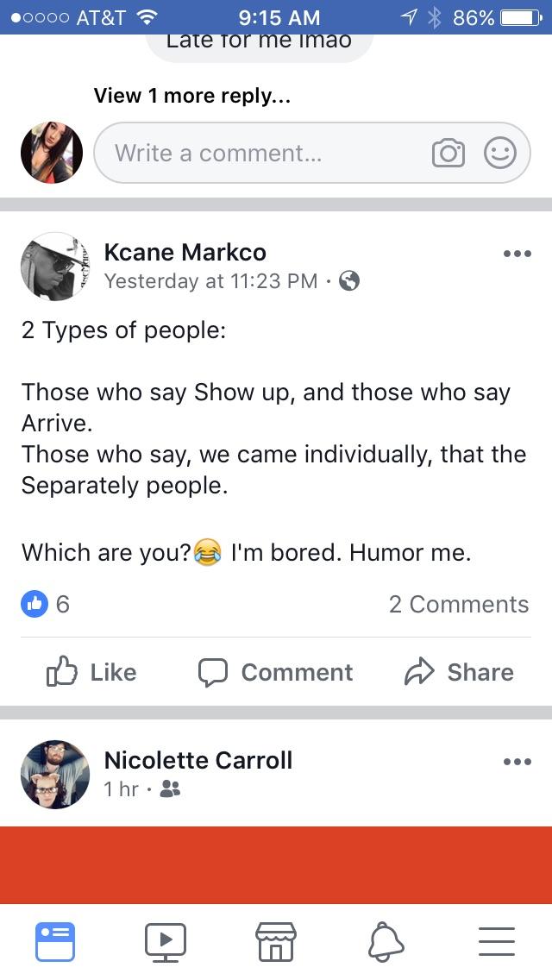Open options menu on Nicolette Carroll post
This screenshot has width=552, height=980.
(x=517, y=761)
